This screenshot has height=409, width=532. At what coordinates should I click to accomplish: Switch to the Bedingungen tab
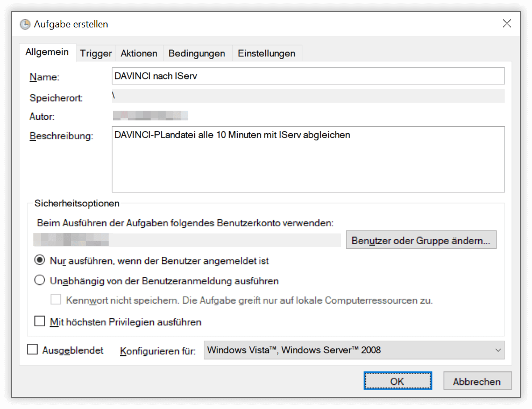coord(197,53)
